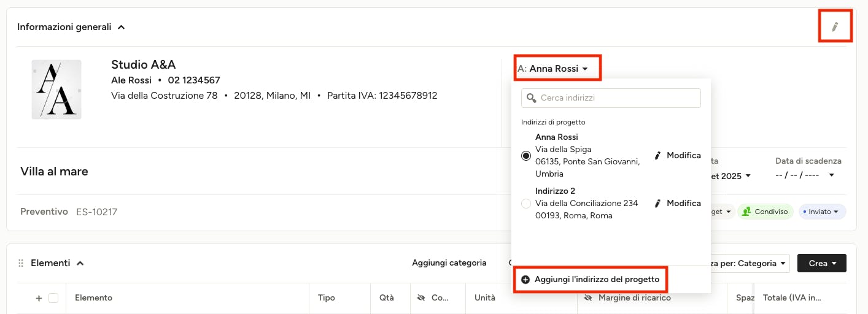Click the hidden-eye icon beside Margine di ricarico

588,298
